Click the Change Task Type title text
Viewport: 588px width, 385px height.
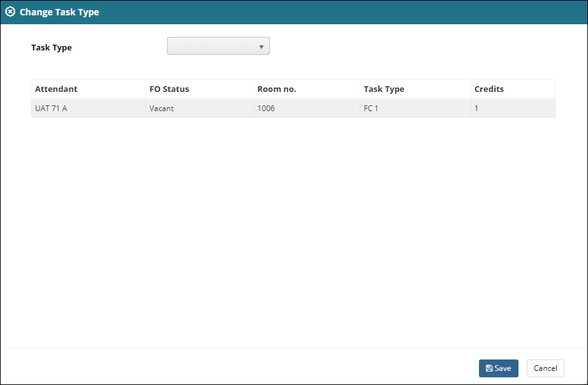coord(60,11)
